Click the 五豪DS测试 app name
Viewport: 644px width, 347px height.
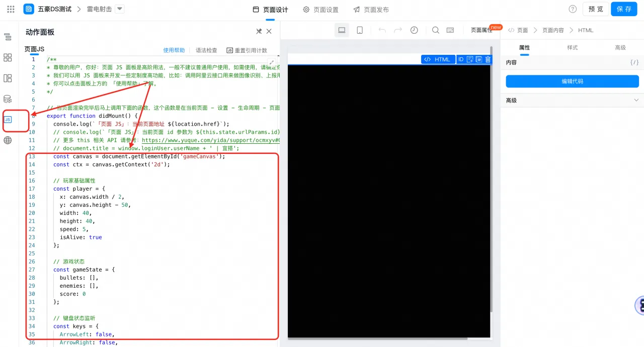pos(55,9)
